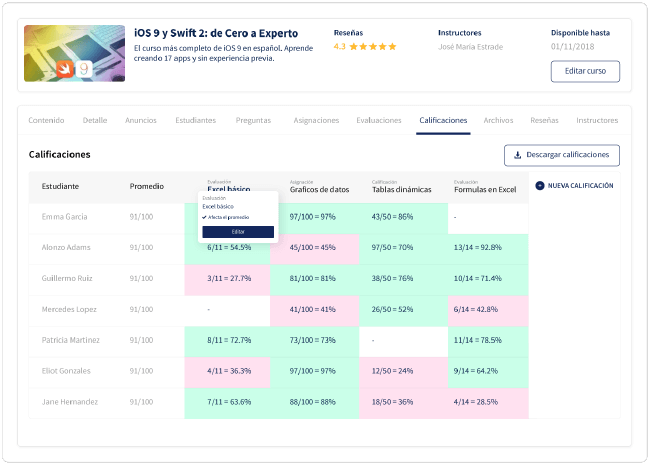Click the grade cell 18/50 = 36%
650x464 pixels.
pos(404,402)
